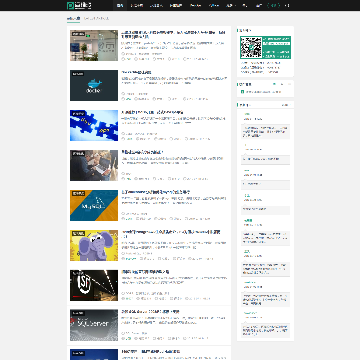The image size is (360, 360).
Task: Click the green toggle icon in the second sidebar panel header
Action: [x=274, y=84]
